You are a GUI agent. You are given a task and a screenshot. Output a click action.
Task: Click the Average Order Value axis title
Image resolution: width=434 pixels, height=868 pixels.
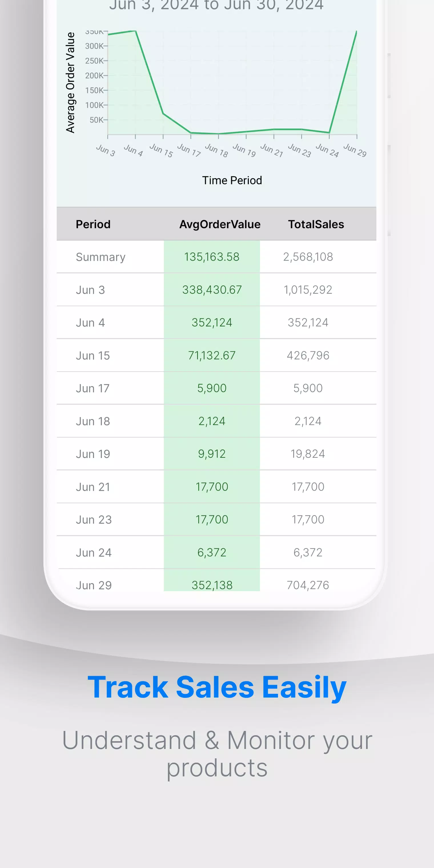(70, 83)
